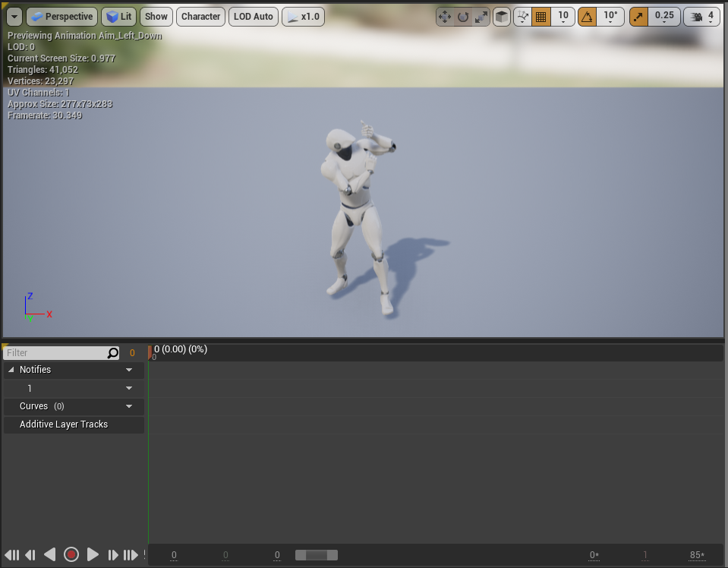Open the Notifies track dropdown arrow

129,370
